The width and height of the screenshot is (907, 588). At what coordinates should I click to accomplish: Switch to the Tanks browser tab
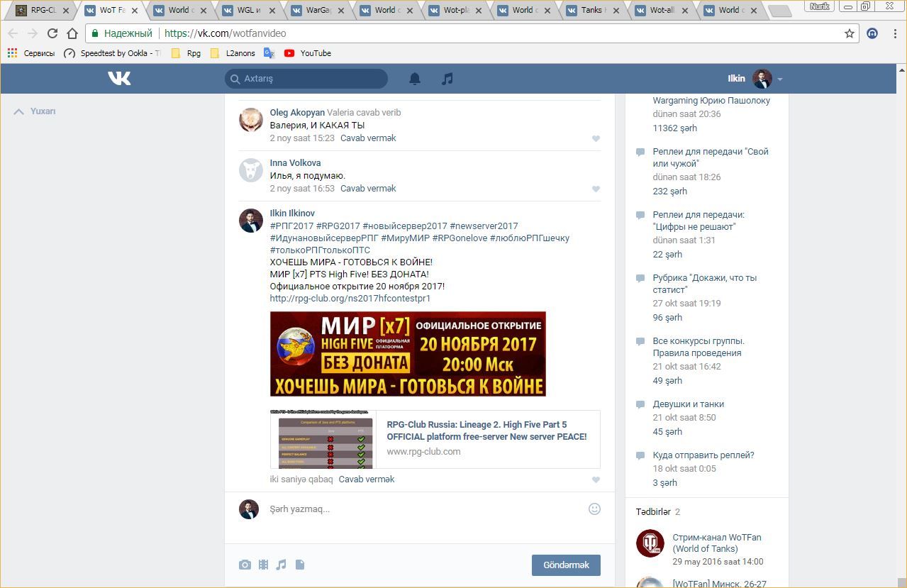click(591, 10)
